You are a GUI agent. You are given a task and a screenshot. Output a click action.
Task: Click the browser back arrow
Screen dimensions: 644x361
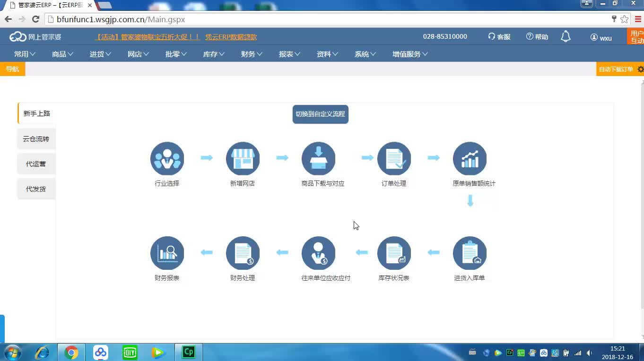[x=8, y=19]
